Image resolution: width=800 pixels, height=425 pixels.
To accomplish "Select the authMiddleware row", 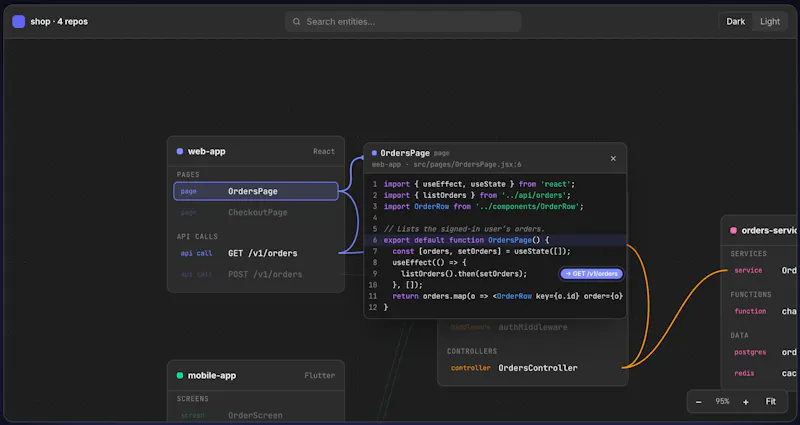I will point(533,327).
